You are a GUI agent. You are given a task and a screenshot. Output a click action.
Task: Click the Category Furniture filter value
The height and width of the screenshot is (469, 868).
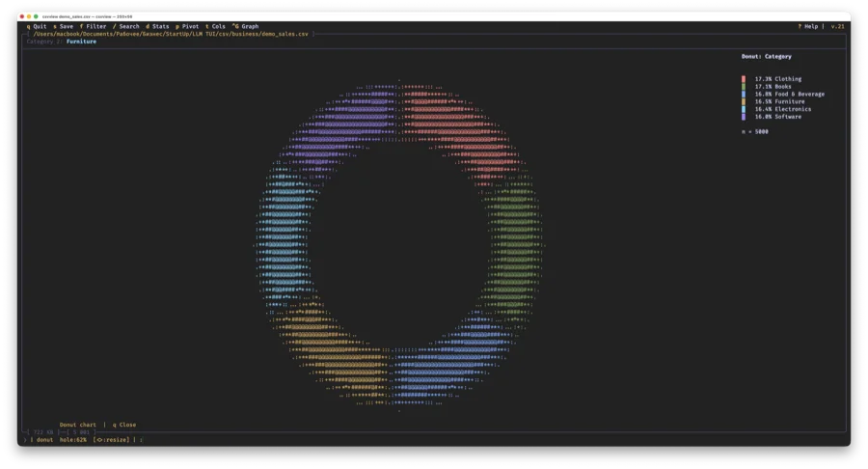click(x=81, y=41)
